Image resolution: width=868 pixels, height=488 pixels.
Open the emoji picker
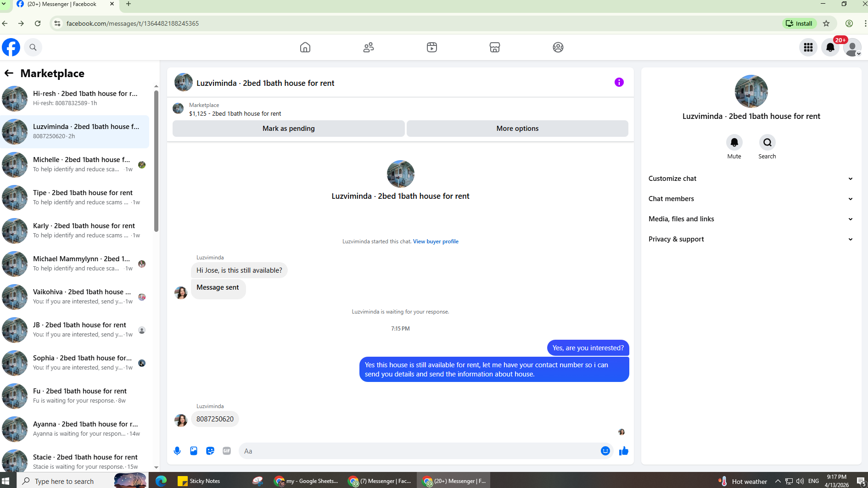pos(605,451)
